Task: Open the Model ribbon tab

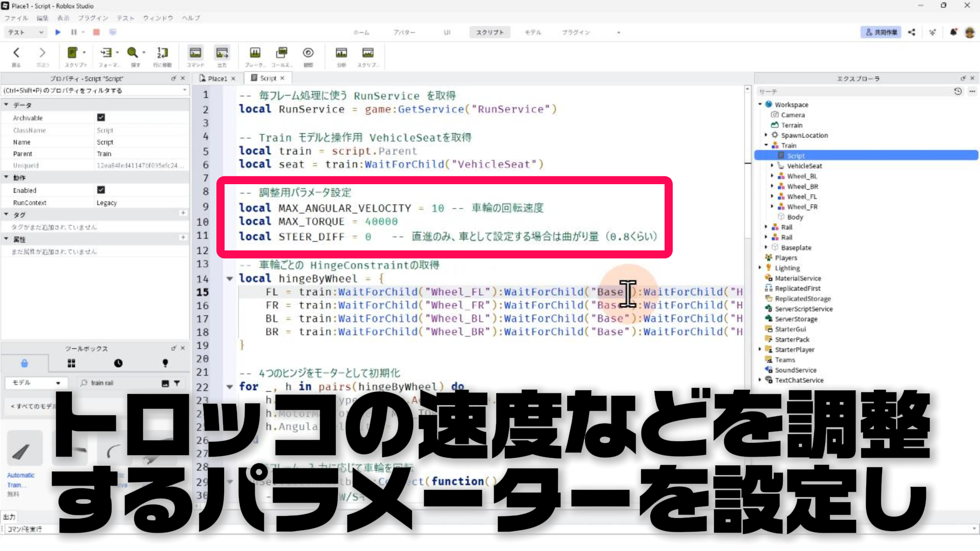Action: click(532, 32)
